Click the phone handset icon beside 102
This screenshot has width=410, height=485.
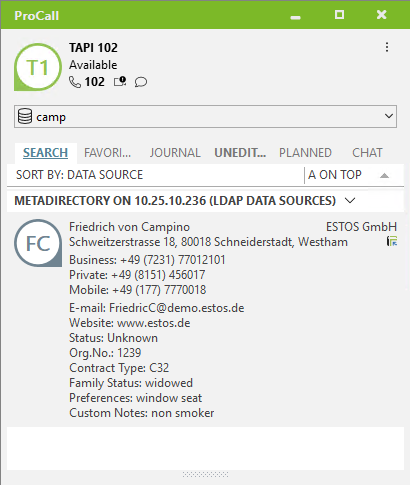(x=75, y=82)
